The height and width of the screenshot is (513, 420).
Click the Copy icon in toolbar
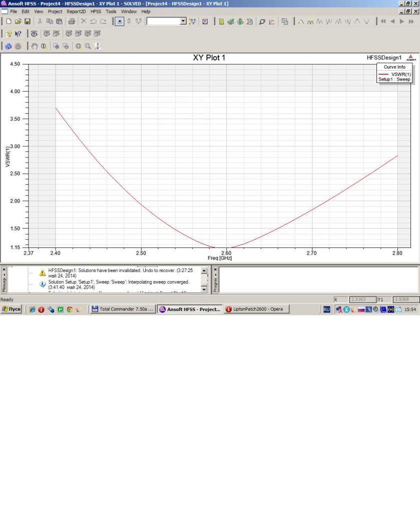coord(50,22)
